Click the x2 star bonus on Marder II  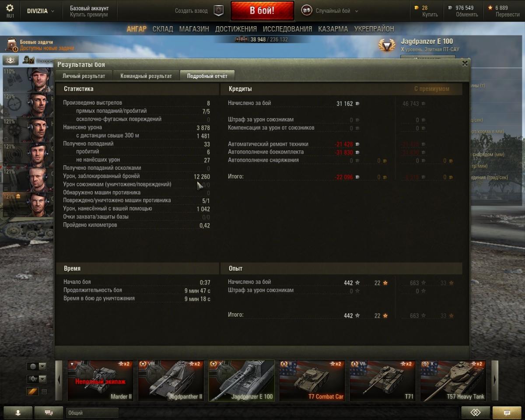(x=124, y=364)
